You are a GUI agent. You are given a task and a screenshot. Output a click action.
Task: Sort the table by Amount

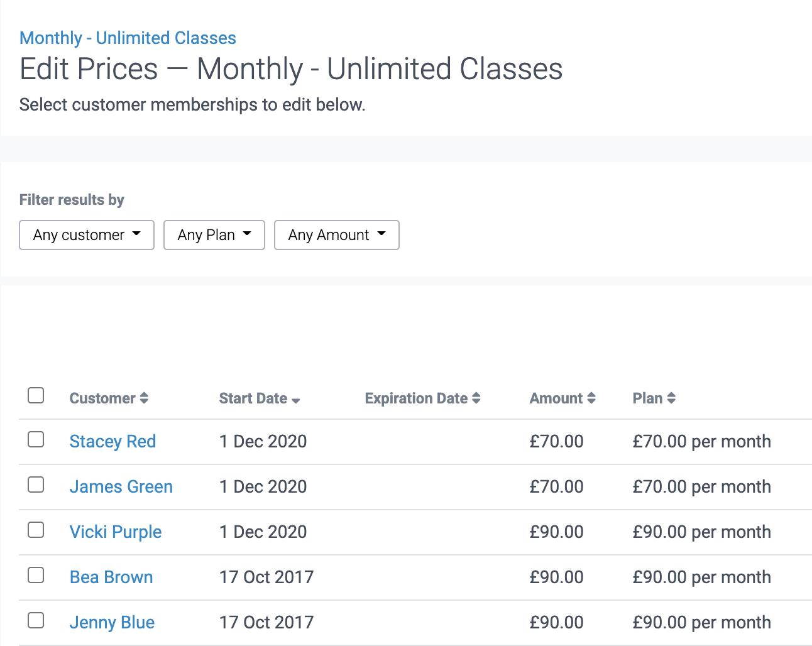click(x=591, y=398)
